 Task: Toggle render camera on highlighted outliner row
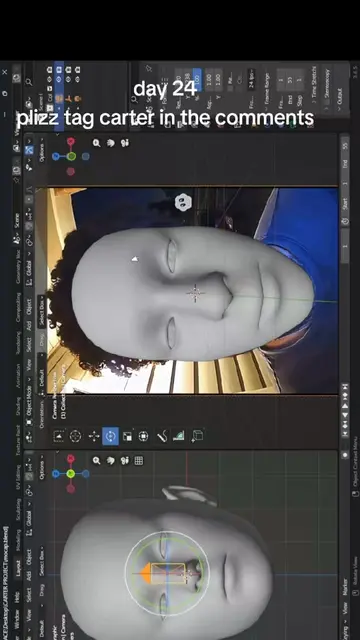coord(59,70)
